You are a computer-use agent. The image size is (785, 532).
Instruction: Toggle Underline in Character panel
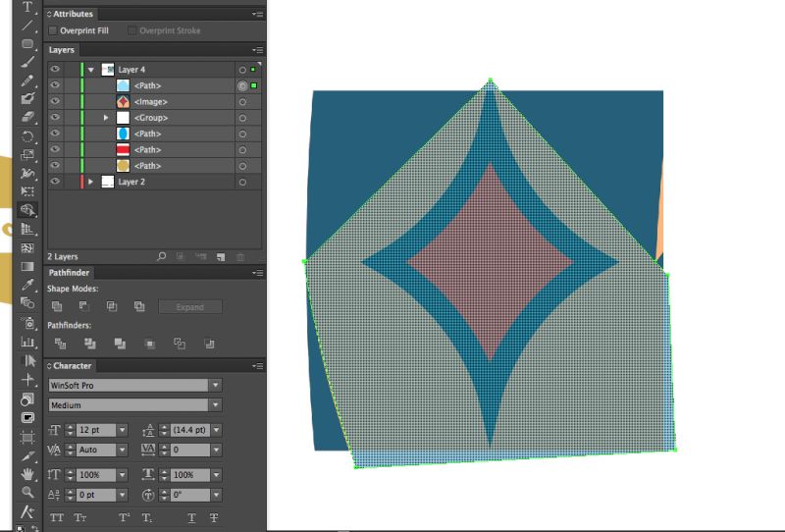191,518
